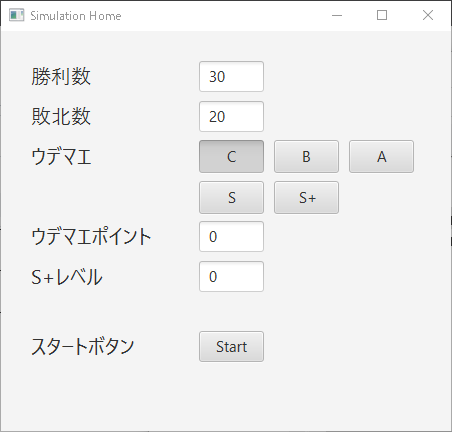Click the S+レベル input field
This screenshot has width=452, height=432.
(x=231, y=276)
